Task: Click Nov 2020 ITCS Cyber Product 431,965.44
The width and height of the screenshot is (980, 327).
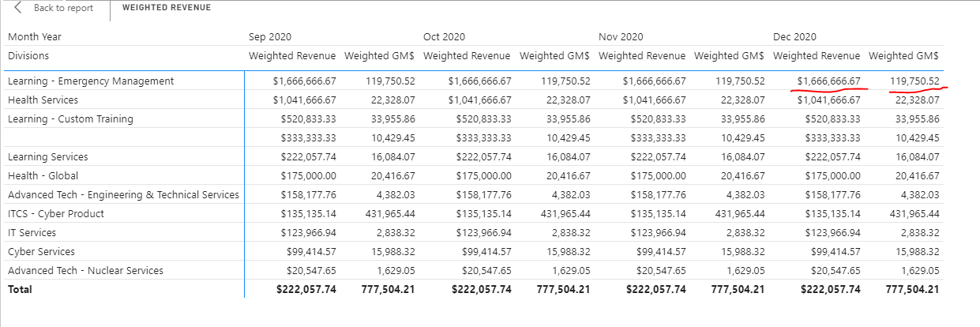Action: pyautogui.click(x=741, y=214)
